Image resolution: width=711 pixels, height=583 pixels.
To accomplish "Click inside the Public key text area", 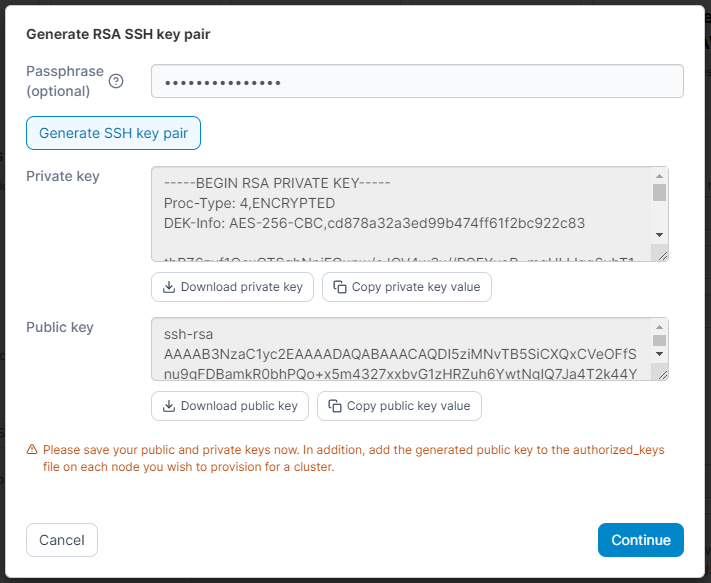I will (400, 349).
